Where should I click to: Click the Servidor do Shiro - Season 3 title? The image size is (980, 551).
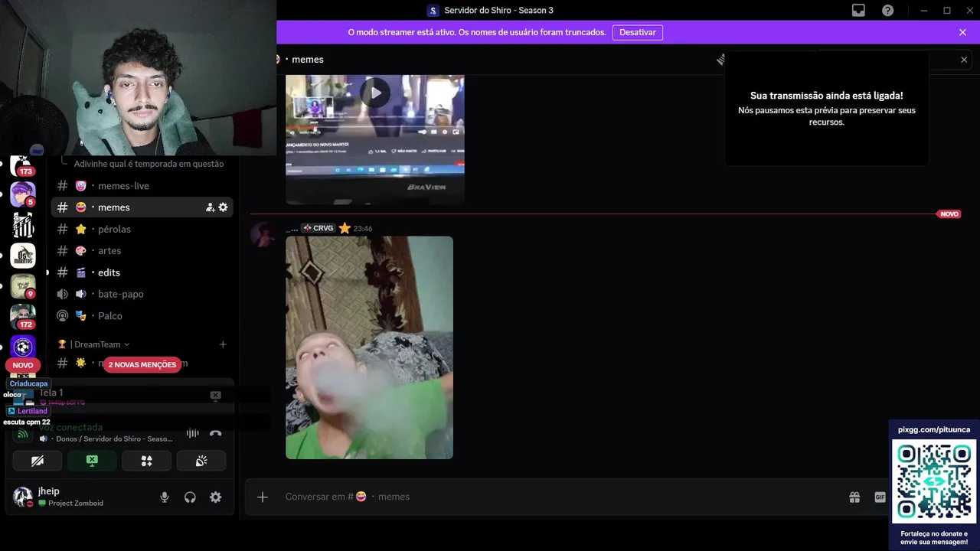(498, 10)
